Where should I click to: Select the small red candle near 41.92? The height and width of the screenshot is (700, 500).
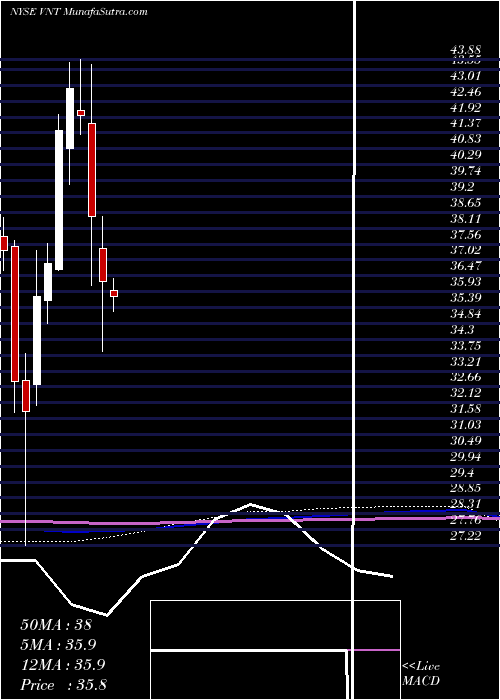(81, 113)
